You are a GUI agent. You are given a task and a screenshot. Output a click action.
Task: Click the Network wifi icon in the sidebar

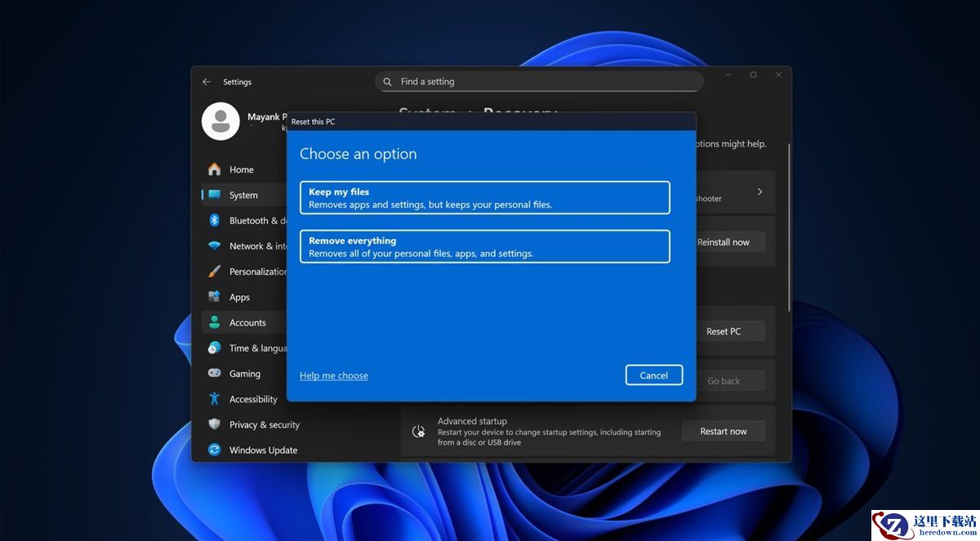coord(214,246)
